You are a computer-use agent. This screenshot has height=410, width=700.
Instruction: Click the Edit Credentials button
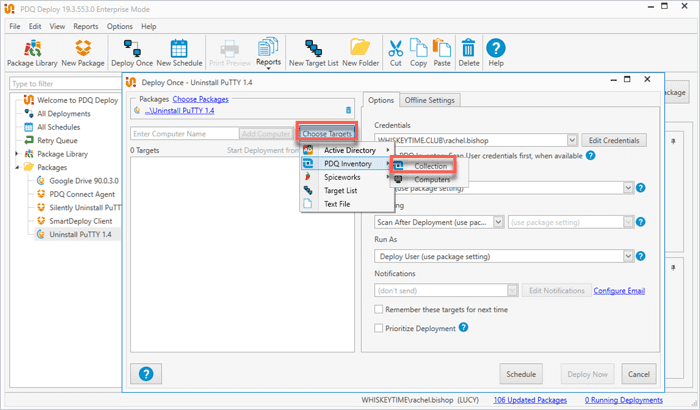(x=614, y=140)
